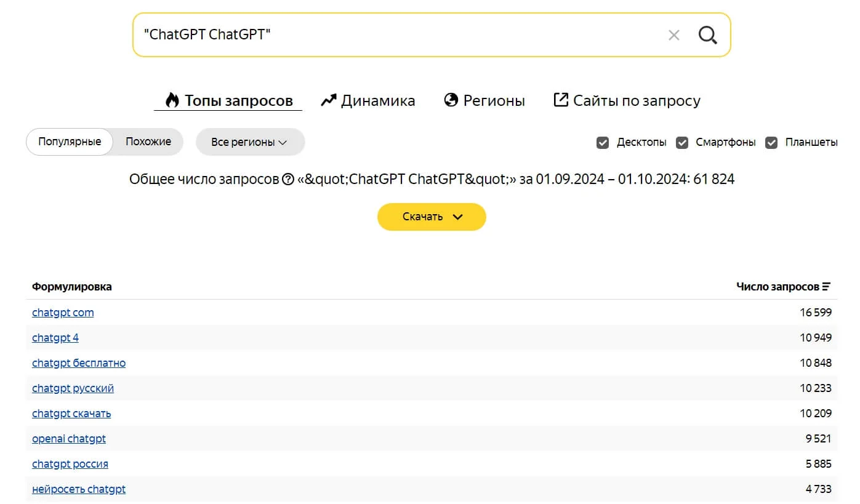Click the sort icon beside Число запросов

(x=826, y=287)
